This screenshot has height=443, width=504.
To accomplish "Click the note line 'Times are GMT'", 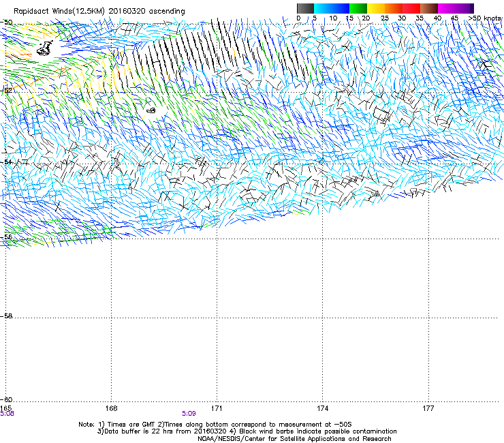I will (215, 425).
